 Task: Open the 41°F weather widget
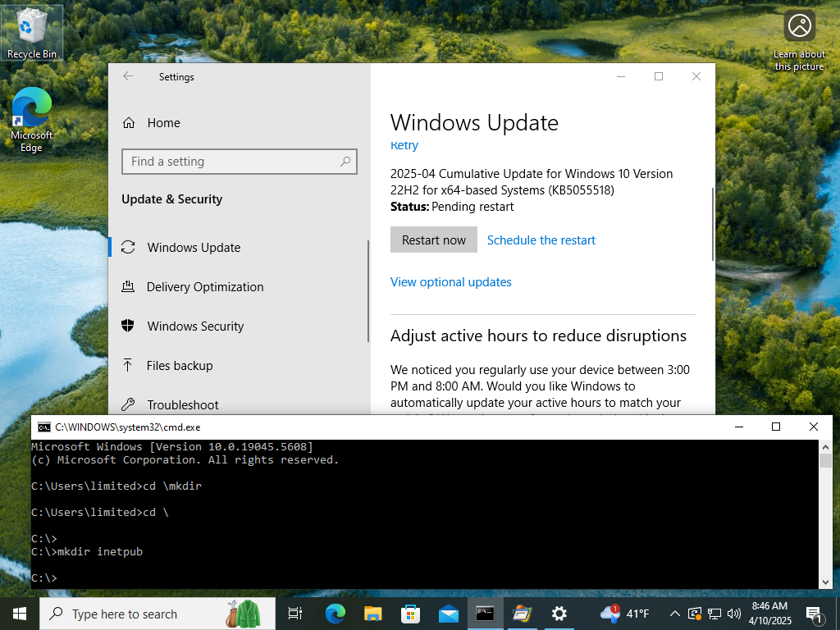click(x=624, y=614)
